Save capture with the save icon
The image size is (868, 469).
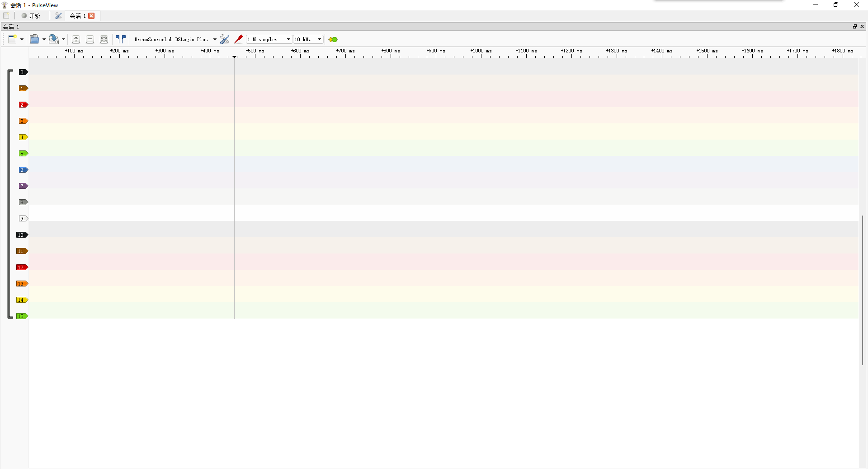click(54, 39)
